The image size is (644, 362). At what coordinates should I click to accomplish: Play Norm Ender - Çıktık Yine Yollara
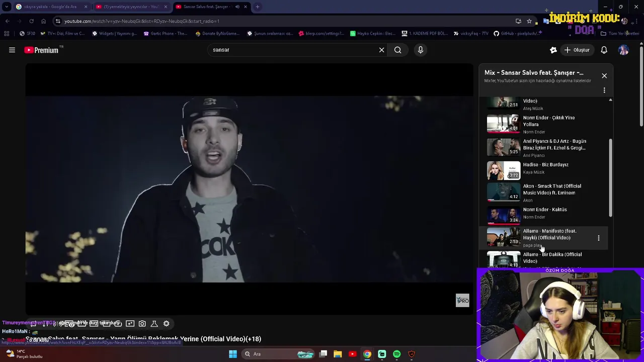click(546, 124)
